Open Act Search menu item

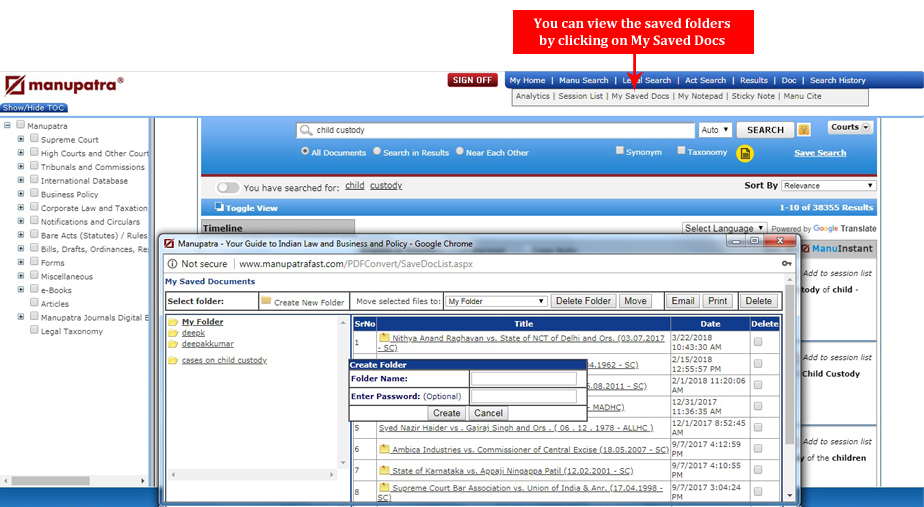(x=705, y=80)
